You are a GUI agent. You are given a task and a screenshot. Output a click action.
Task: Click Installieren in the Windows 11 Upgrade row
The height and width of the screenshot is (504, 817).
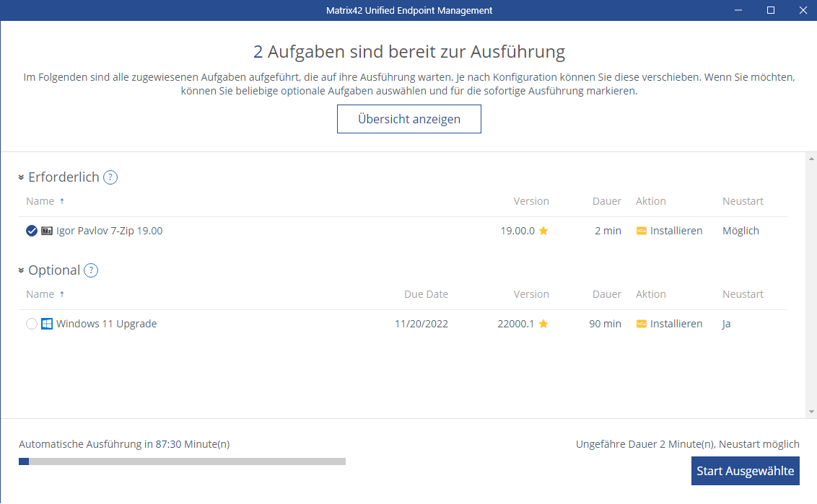676,324
